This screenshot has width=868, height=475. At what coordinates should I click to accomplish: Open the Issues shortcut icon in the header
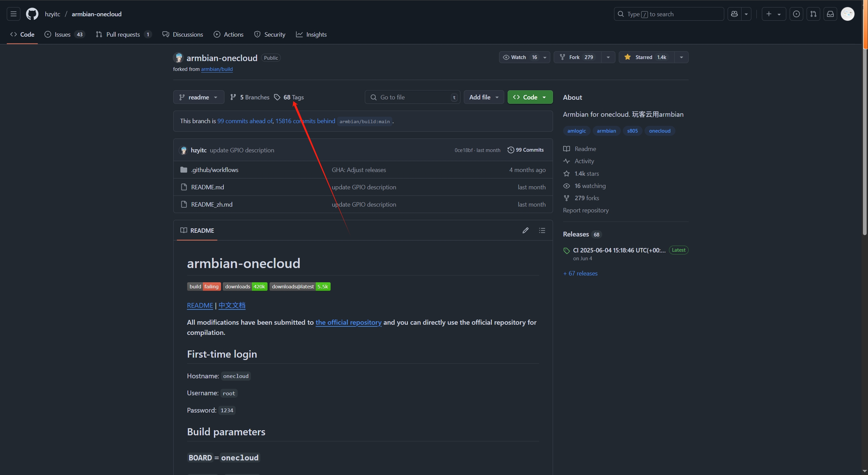click(x=796, y=14)
